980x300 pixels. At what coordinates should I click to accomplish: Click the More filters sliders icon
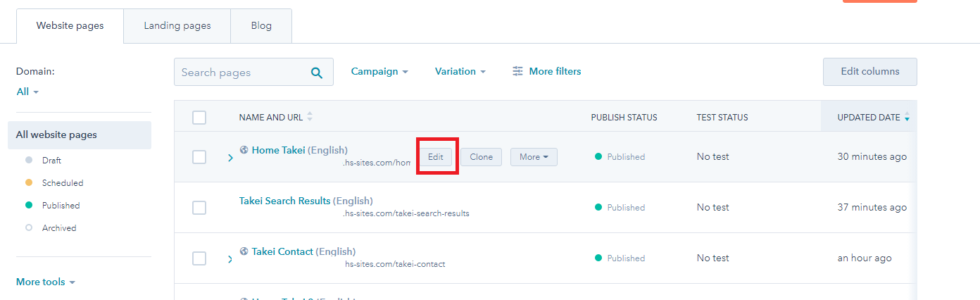[518, 71]
